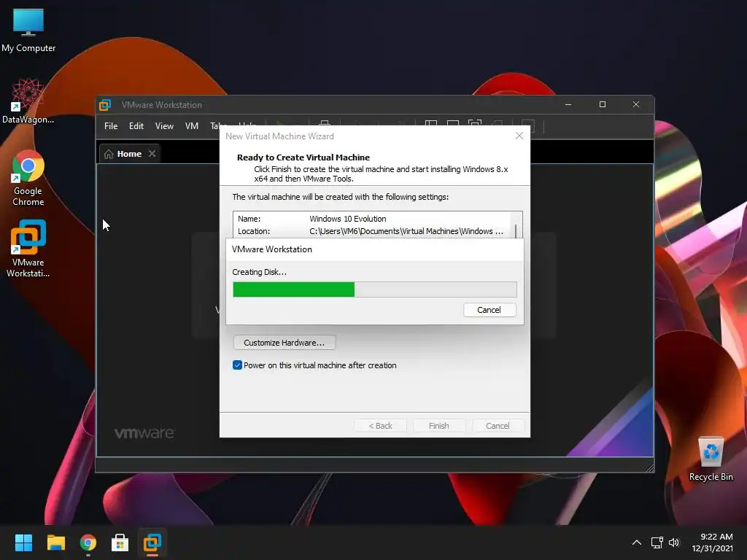Close the VMware Workstation window
This screenshot has height=560, width=747.
click(636, 104)
